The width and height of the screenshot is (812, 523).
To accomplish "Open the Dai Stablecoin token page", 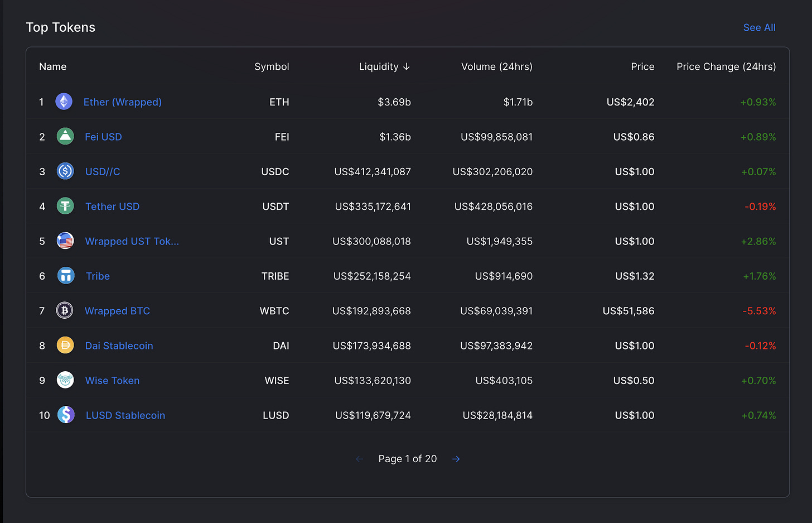I will pos(119,346).
